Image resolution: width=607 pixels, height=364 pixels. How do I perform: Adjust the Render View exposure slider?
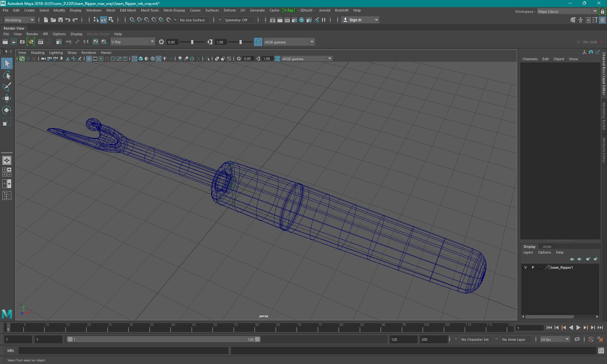click(x=192, y=42)
